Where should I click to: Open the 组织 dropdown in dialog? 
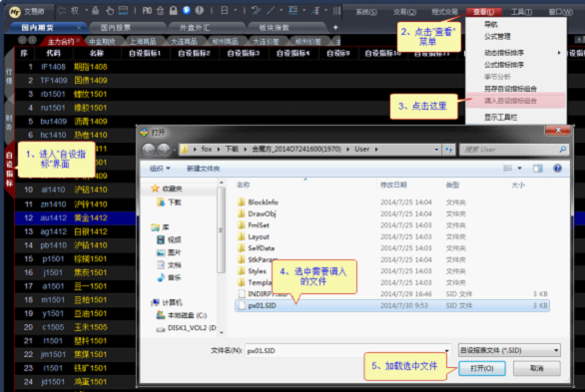click(160, 169)
